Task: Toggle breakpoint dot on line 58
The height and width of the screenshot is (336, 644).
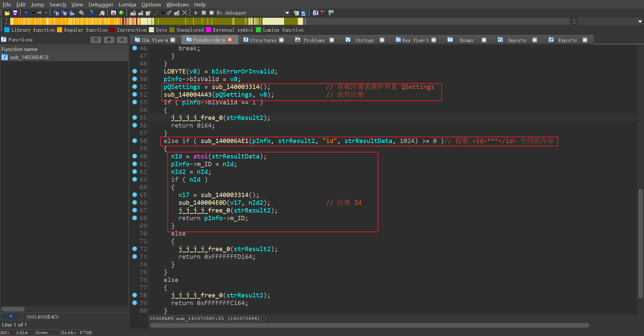Action: pyautogui.click(x=135, y=141)
